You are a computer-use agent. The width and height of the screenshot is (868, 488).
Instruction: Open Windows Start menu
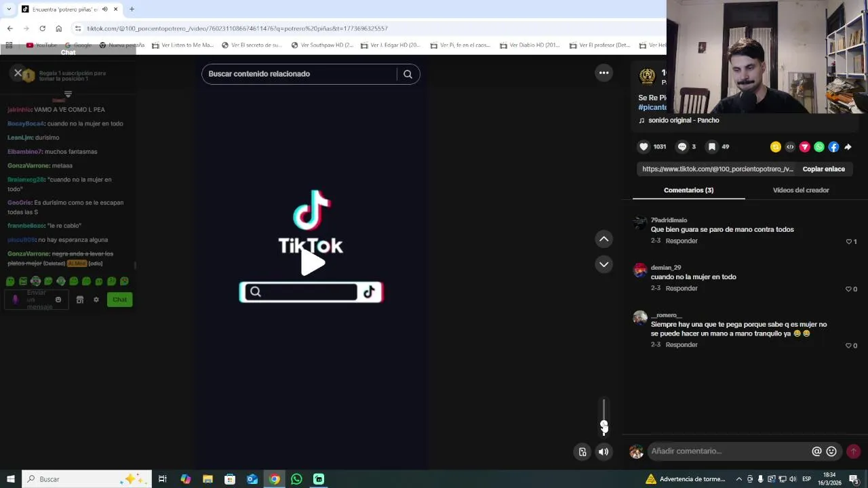10,479
